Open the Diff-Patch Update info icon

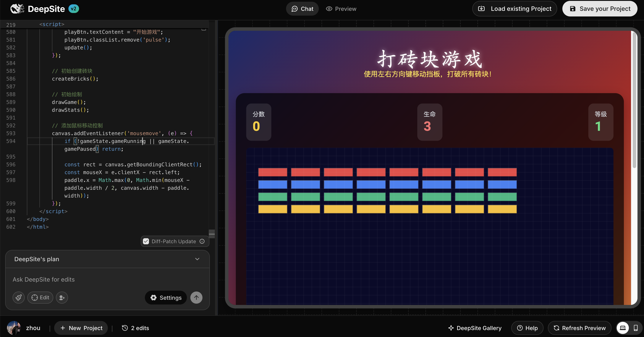pos(202,241)
